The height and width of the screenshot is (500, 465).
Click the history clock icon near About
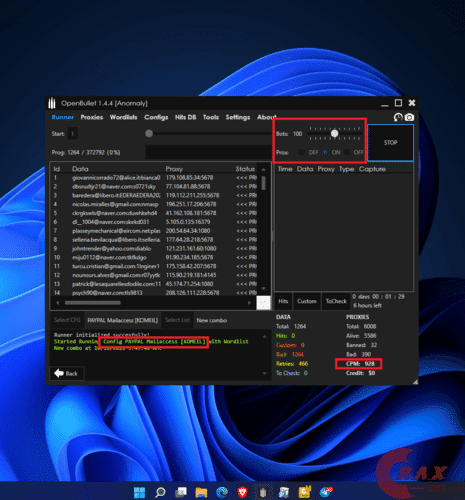[x=398, y=117]
